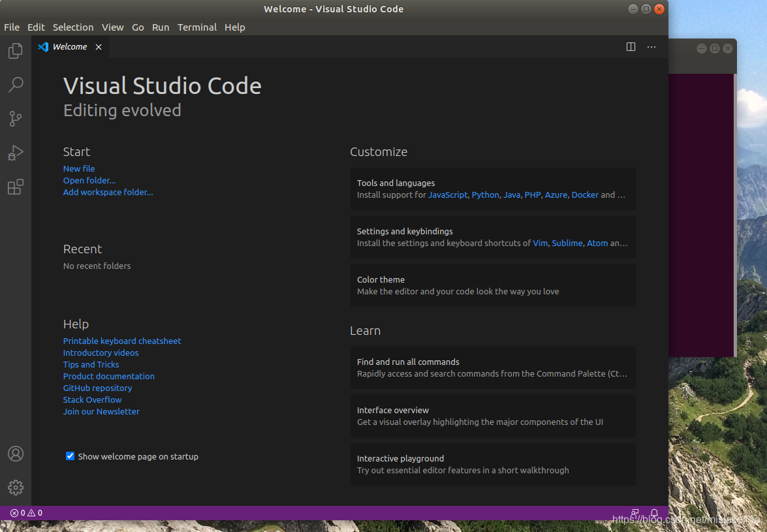Install Java language support

click(x=512, y=195)
